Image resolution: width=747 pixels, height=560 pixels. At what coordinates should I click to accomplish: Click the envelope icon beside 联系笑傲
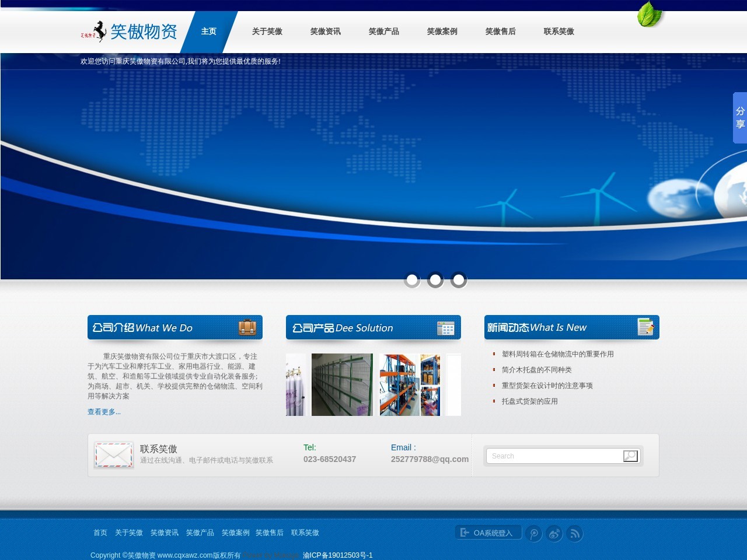click(x=114, y=455)
